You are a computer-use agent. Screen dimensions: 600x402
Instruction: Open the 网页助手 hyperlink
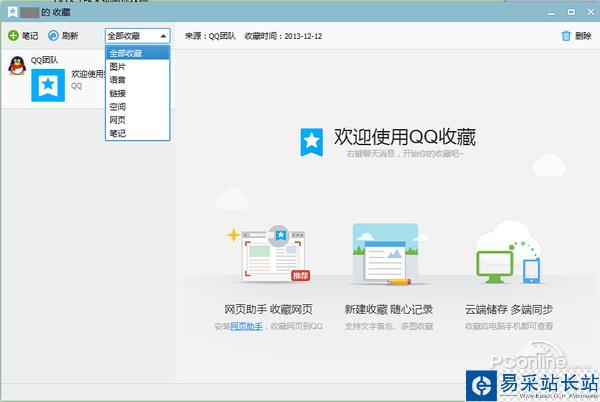click(246, 326)
